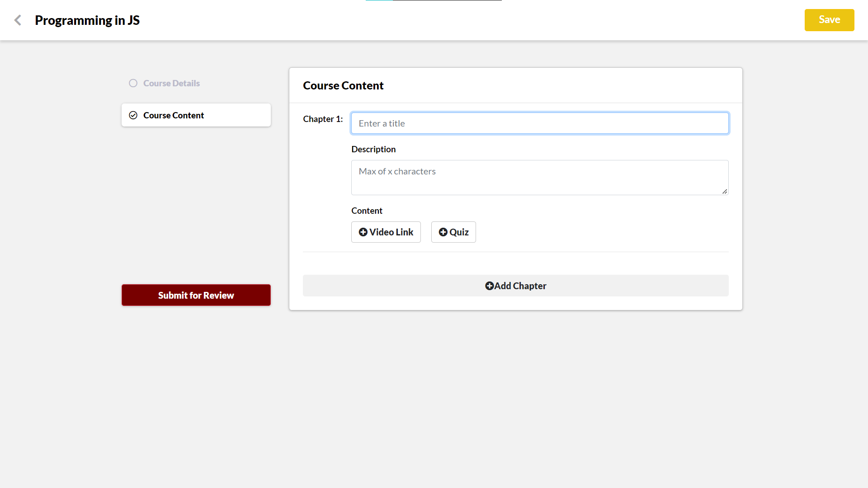Click the checkmark circle next to Course Content
The height and width of the screenshot is (488, 868).
click(x=133, y=115)
